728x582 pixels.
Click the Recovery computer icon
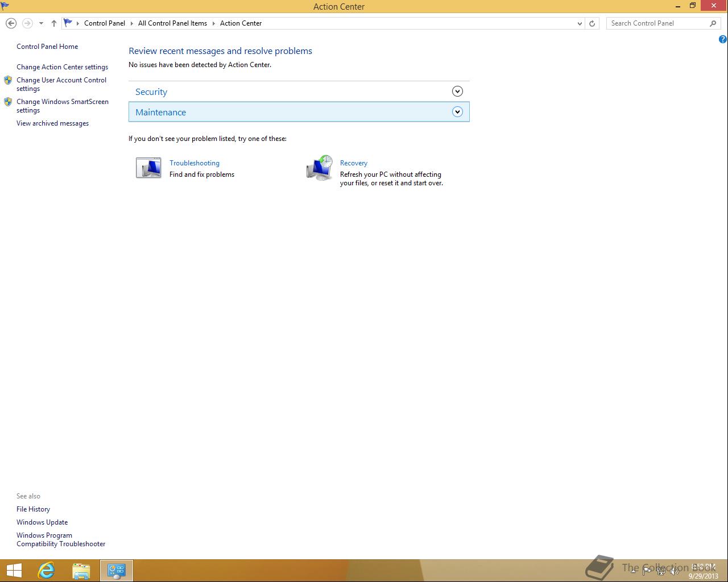[320, 168]
